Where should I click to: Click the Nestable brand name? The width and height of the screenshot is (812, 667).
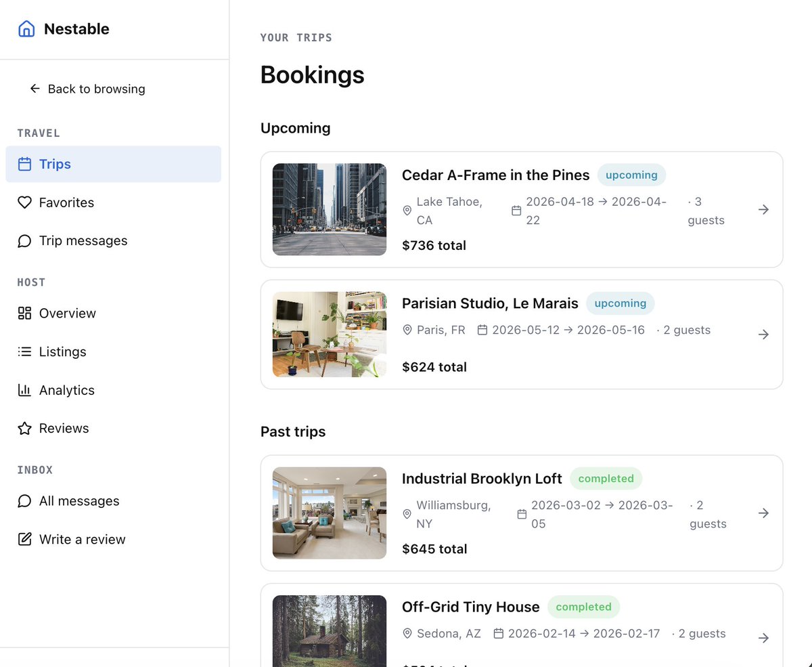pyautogui.click(x=76, y=29)
